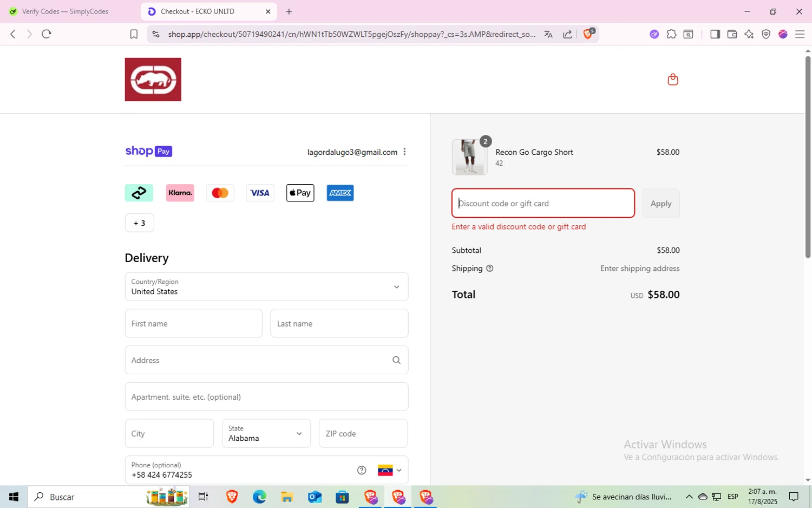The image size is (812, 508).
Task: Open the Windows Start menu
Action: 14,497
